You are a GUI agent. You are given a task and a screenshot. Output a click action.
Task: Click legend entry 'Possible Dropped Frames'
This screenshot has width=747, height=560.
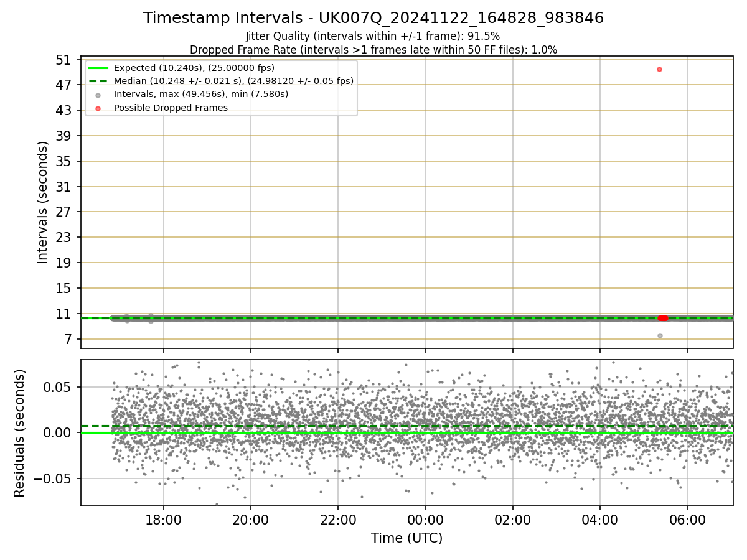click(x=171, y=108)
